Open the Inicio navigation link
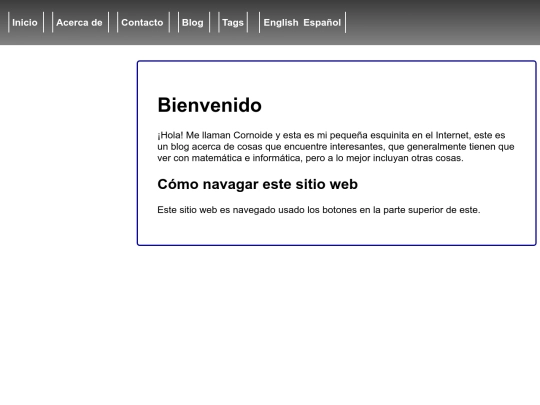Image resolution: width=540 pixels, height=405 pixels. pos(25,22)
